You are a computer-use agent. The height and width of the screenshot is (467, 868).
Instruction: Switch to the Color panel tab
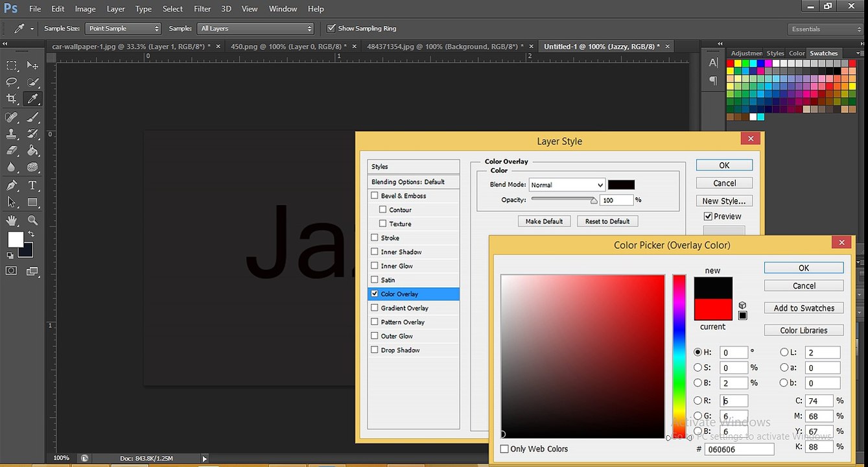point(797,53)
